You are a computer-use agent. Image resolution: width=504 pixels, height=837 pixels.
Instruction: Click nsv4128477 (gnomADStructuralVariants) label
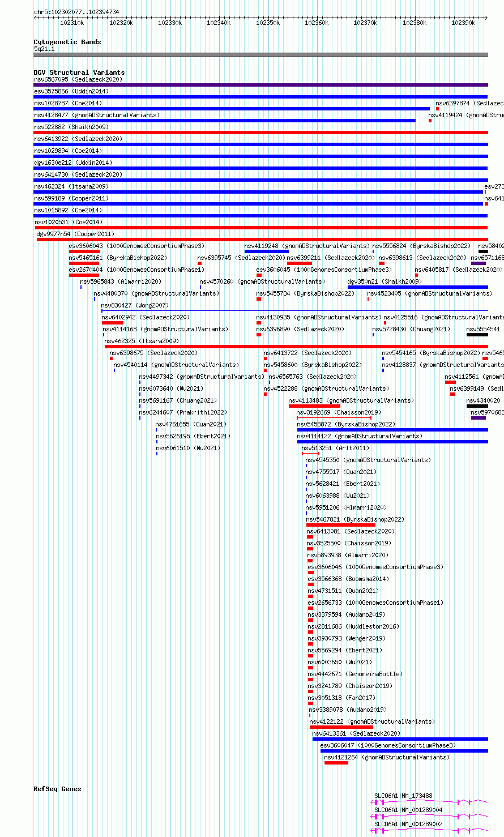[97, 115]
